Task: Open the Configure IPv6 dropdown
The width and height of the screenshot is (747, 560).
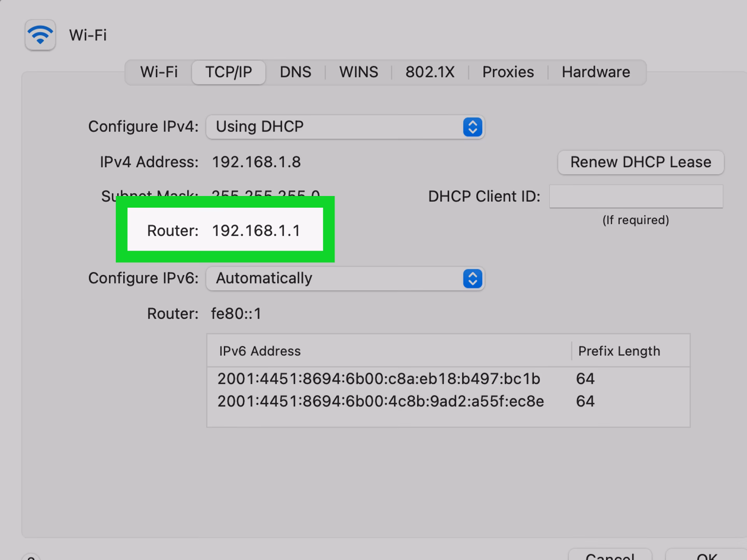Action: [345, 278]
